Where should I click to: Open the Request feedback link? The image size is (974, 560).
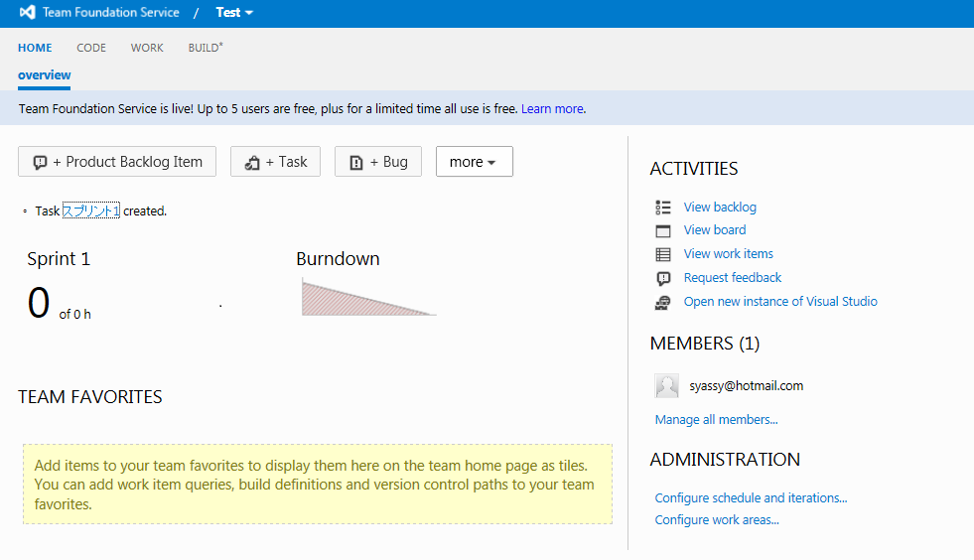(733, 278)
